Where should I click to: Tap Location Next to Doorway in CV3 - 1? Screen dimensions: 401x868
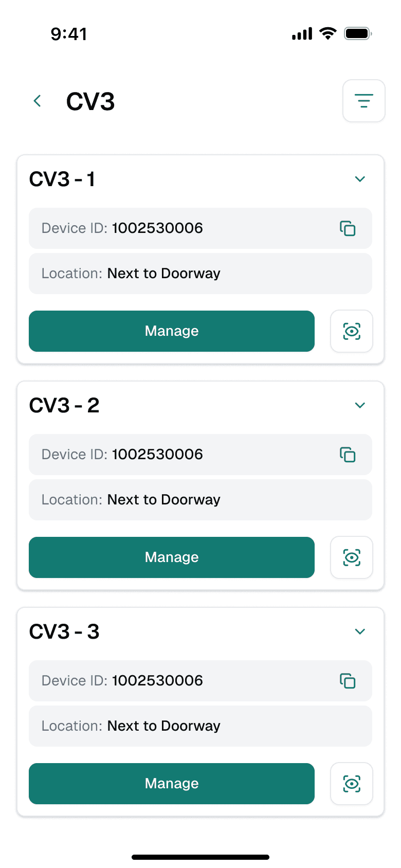[x=200, y=274]
